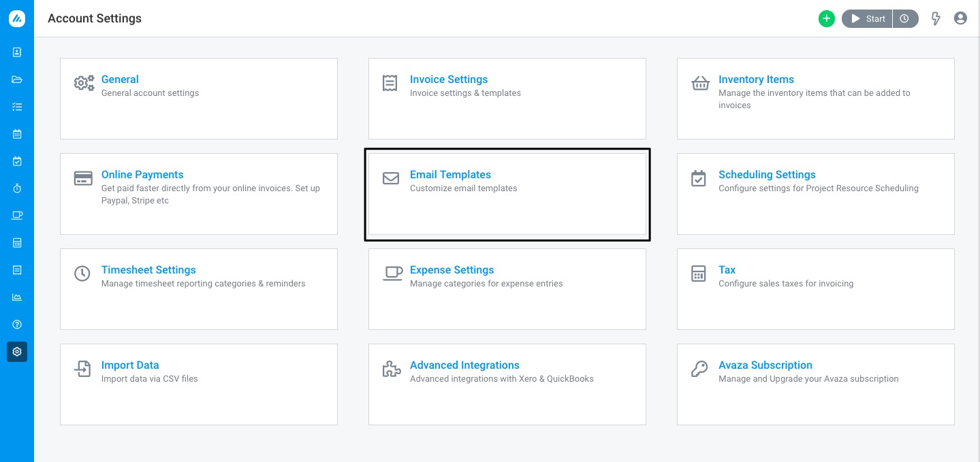This screenshot has height=462, width=980.
Task: Click 'Configure sales taxes for invoicing' text
Action: pos(786,284)
